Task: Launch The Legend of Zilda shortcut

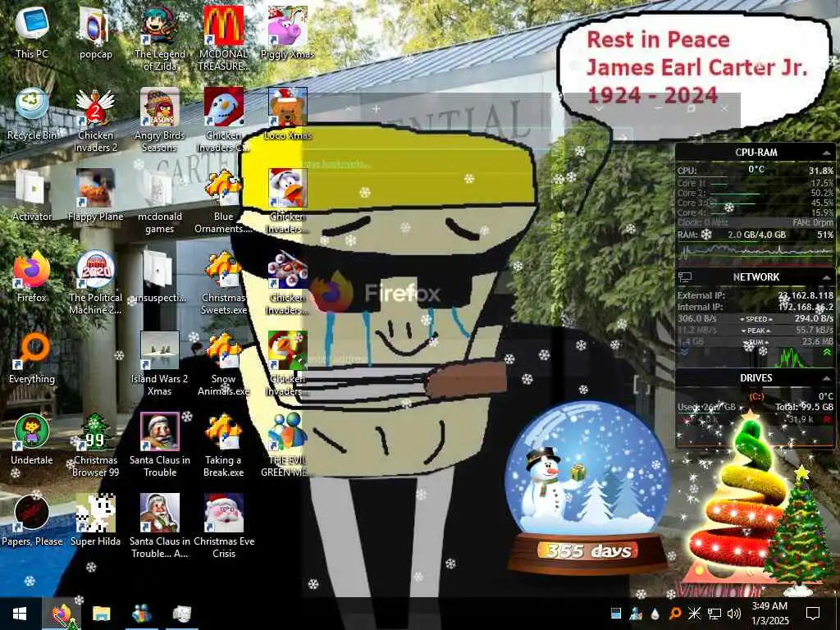Action: click(x=160, y=38)
